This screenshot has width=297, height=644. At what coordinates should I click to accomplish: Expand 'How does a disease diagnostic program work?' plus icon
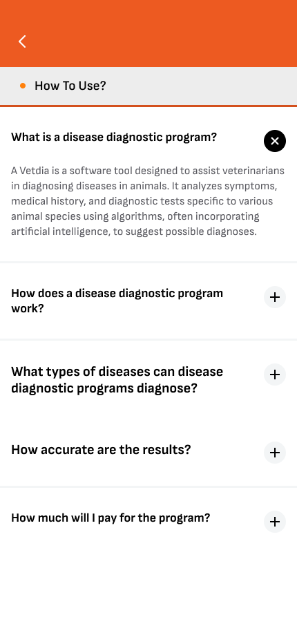tap(275, 297)
